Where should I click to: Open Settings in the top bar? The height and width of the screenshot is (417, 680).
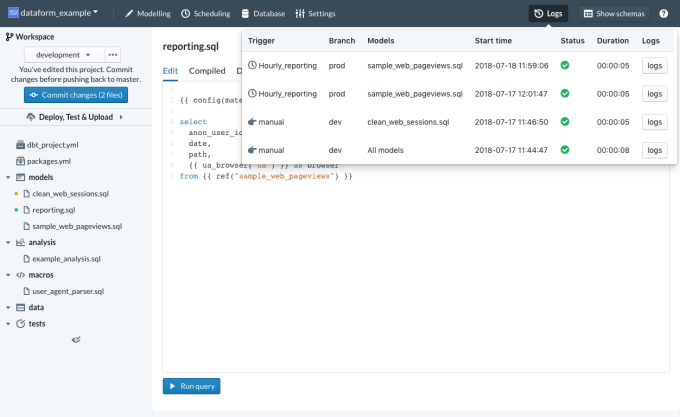315,14
